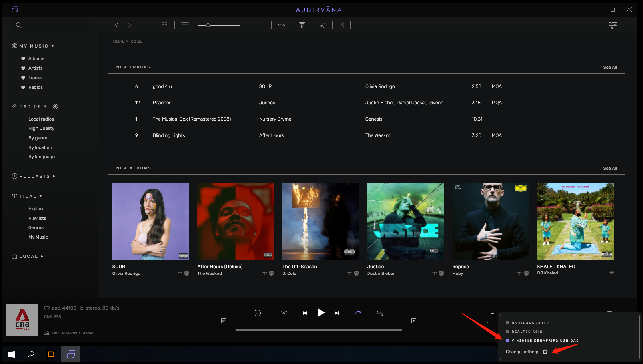Collapse the My Music section

point(52,46)
